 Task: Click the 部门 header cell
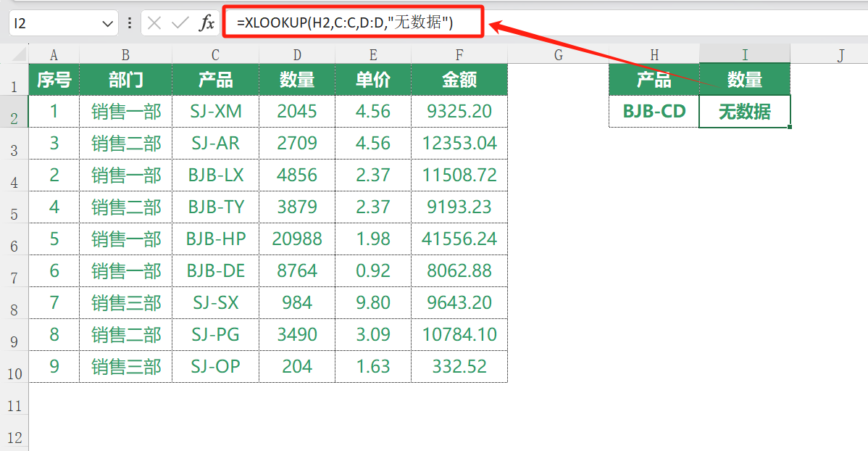pyautogui.click(x=125, y=80)
